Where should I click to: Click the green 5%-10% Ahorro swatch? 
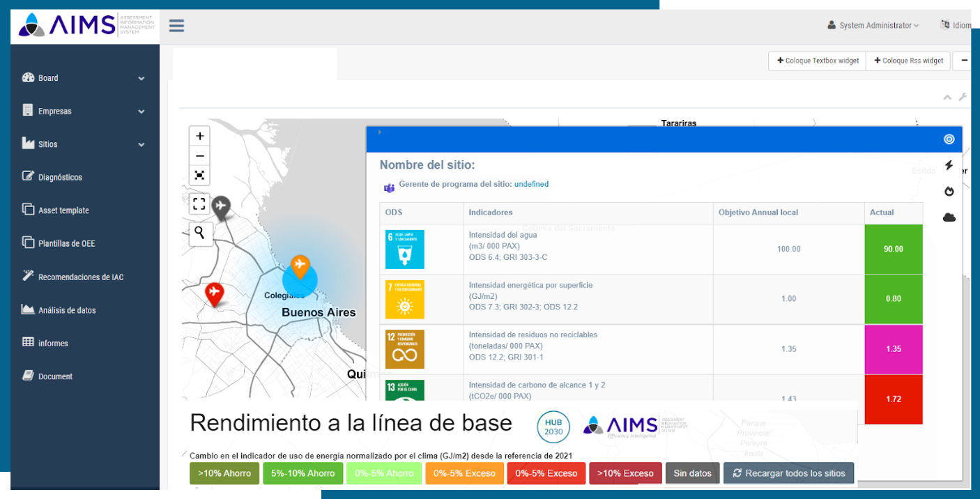coord(303,473)
